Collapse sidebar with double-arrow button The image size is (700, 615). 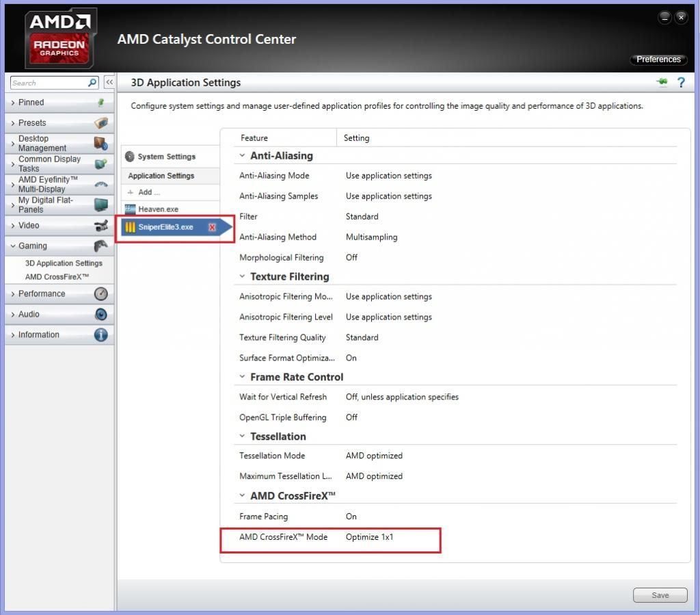coord(109,82)
